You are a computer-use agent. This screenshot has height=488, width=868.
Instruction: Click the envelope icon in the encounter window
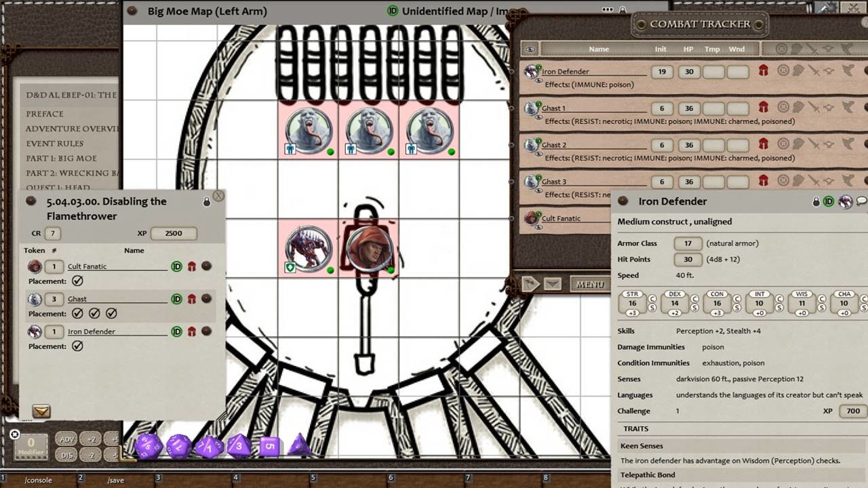tap(41, 411)
